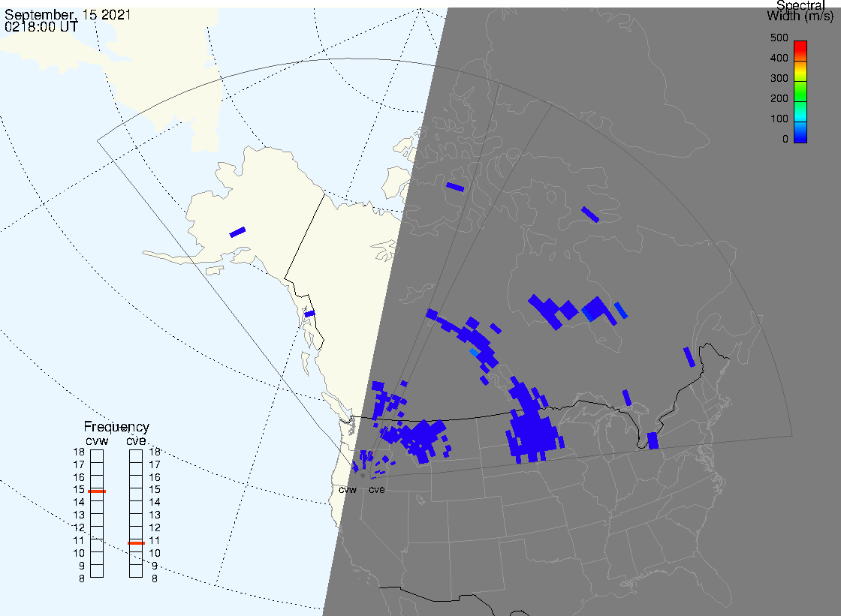This screenshot has width=841, height=616.
Task: Click the date text 'September, 15 2021'
Action: coord(68,14)
